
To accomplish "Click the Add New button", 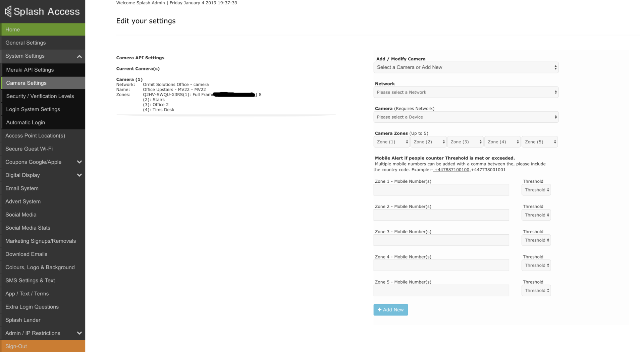I will [390, 309].
